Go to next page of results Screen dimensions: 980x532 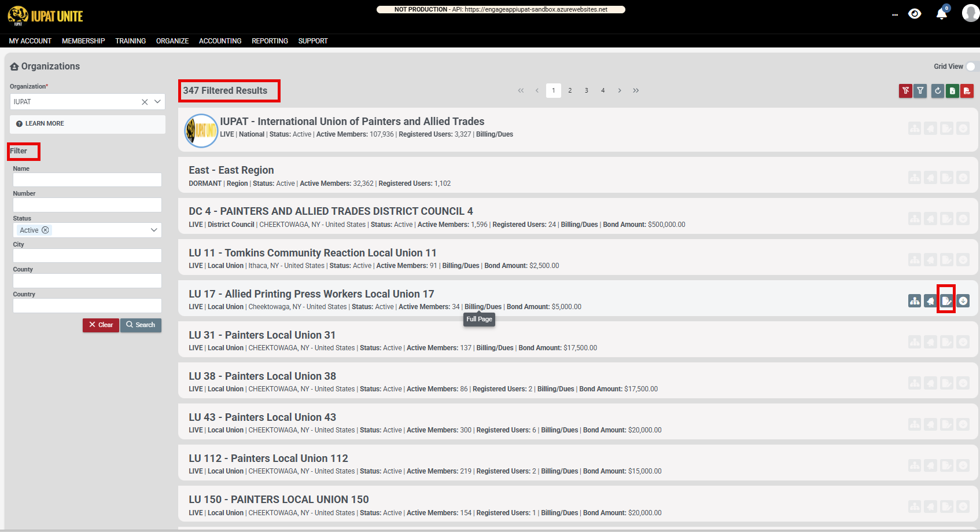pyautogui.click(x=619, y=91)
